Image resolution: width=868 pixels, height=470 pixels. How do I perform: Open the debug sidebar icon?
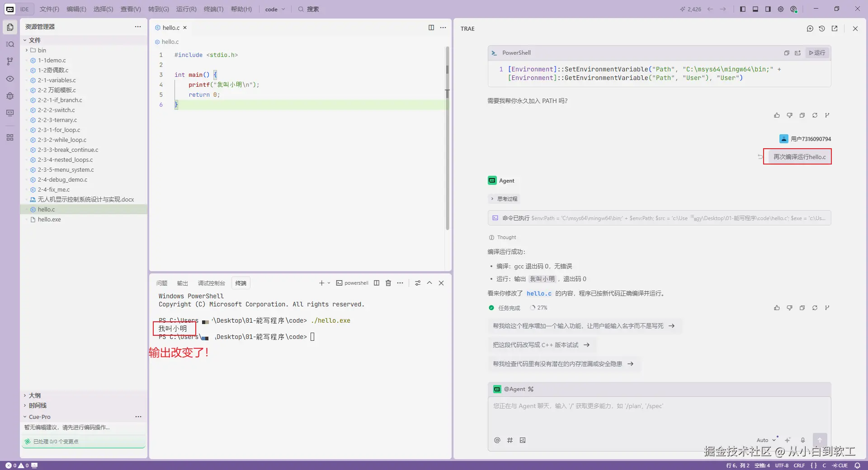pos(10,96)
